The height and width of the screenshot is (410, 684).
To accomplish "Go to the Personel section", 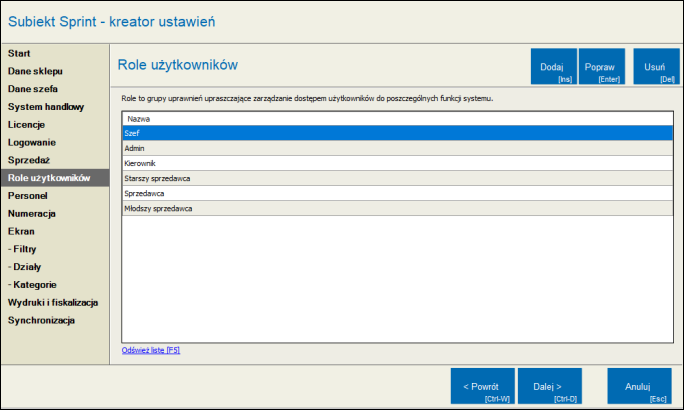I will click(x=29, y=196).
